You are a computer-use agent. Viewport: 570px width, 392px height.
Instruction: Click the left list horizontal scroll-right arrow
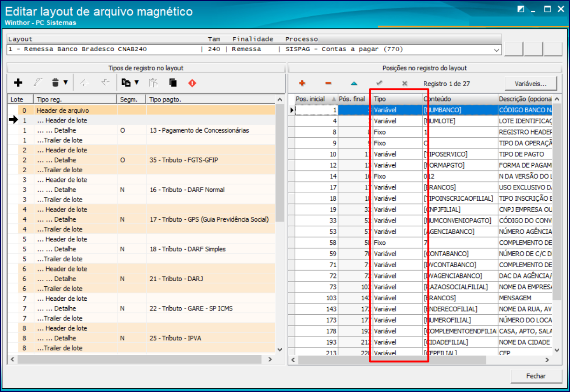(x=270, y=360)
